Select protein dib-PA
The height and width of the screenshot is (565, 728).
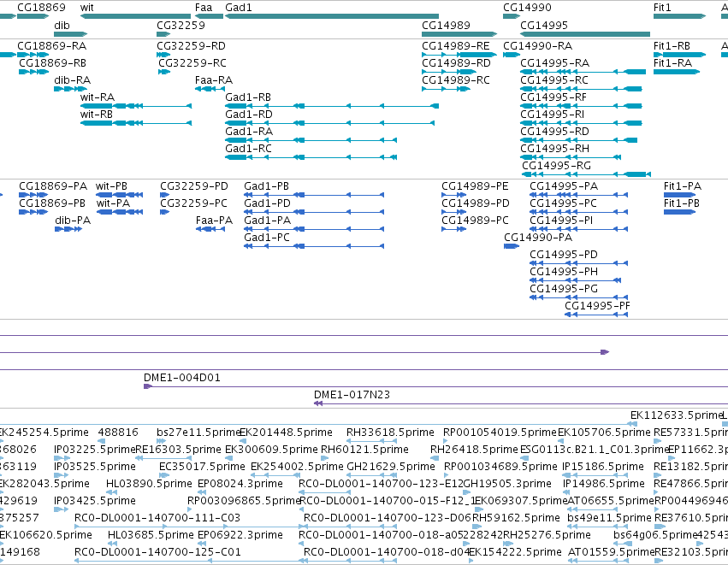pos(68,229)
